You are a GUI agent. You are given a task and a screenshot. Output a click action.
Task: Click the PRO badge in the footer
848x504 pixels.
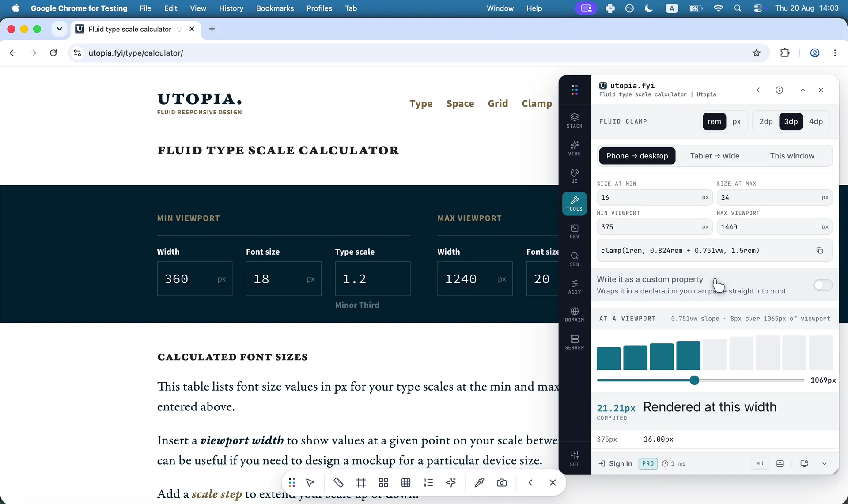click(x=648, y=463)
